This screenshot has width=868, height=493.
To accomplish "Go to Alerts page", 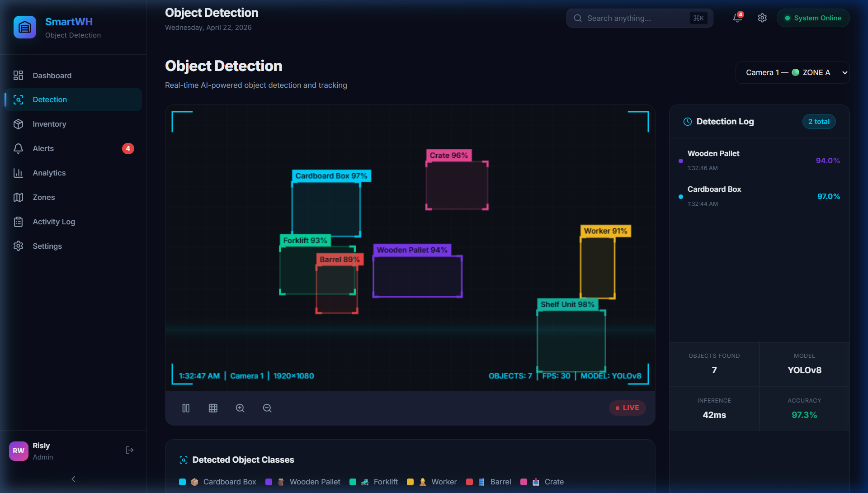I will point(43,148).
